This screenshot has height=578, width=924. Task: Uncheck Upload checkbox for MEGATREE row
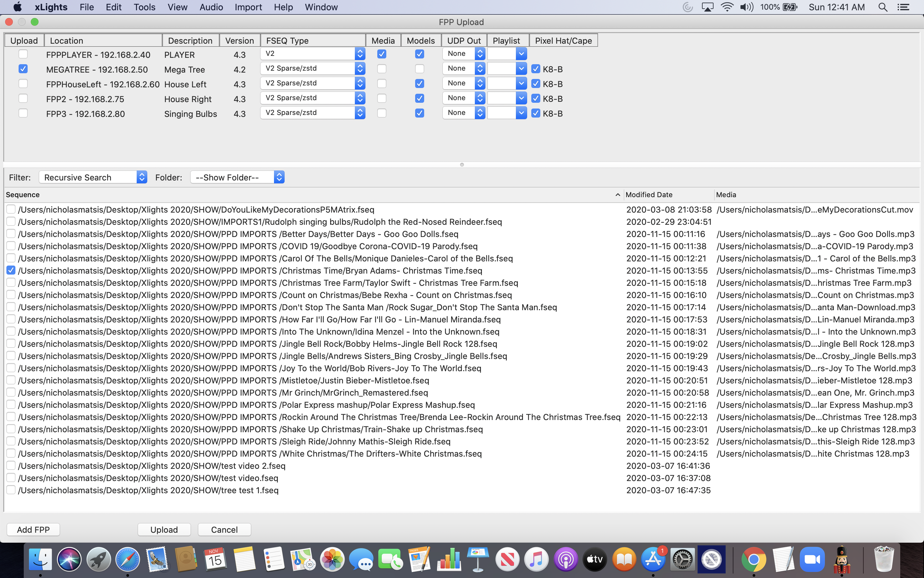point(23,69)
